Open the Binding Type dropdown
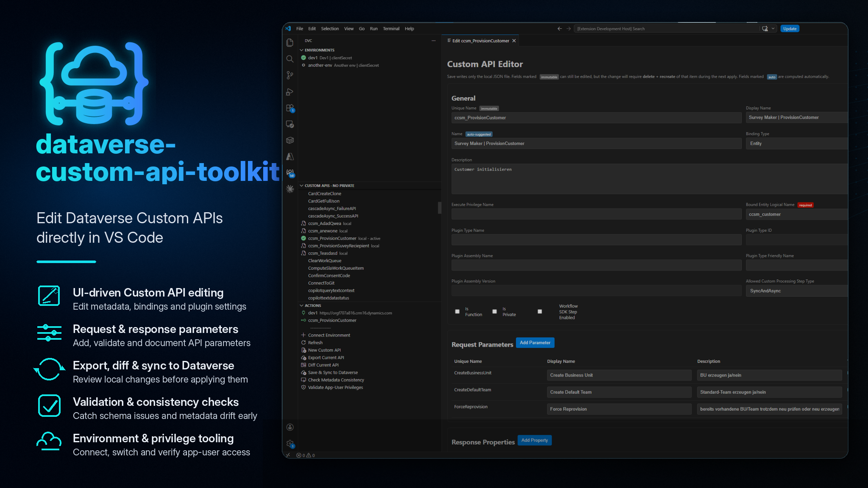The image size is (868, 488). pyautogui.click(x=797, y=144)
